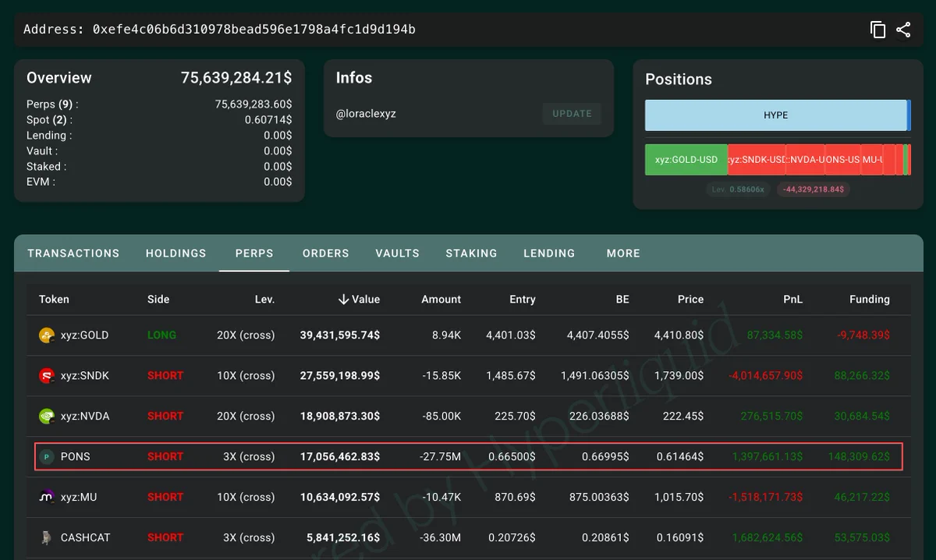Click the xyz:NVDA token icon
Image resolution: width=936 pixels, height=560 pixels.
point(47,416)
